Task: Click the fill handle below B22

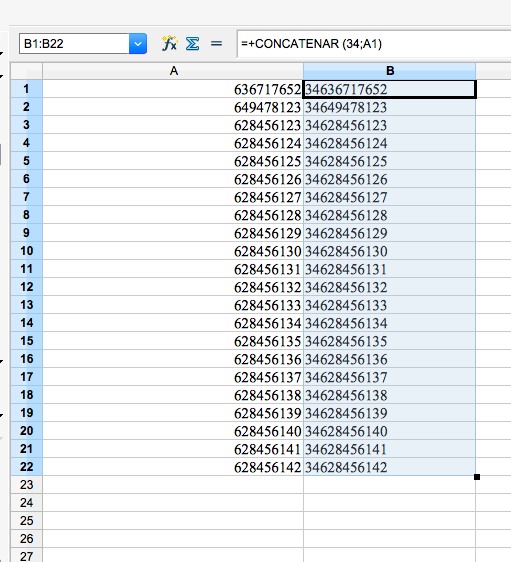Action: tap(477, 477)
